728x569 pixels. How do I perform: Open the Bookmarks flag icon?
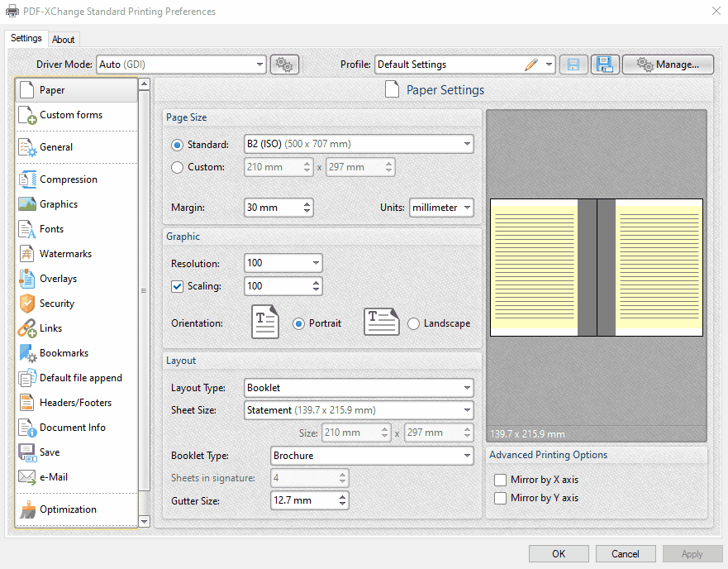point(26,353)
